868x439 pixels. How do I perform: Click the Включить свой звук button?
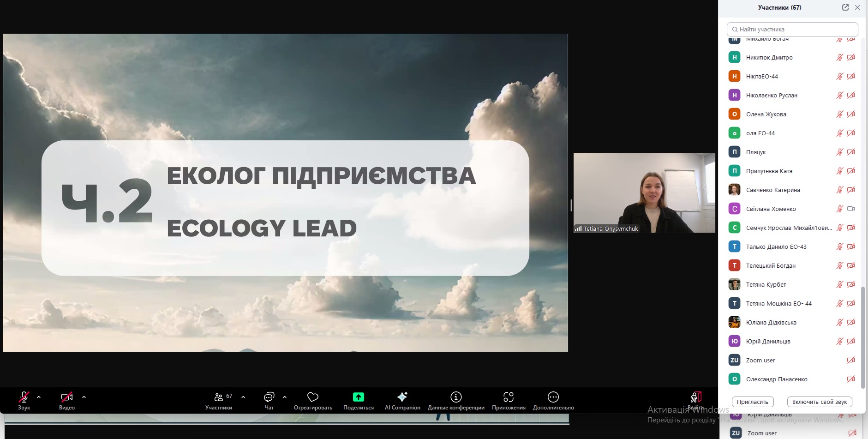[819, 402]
